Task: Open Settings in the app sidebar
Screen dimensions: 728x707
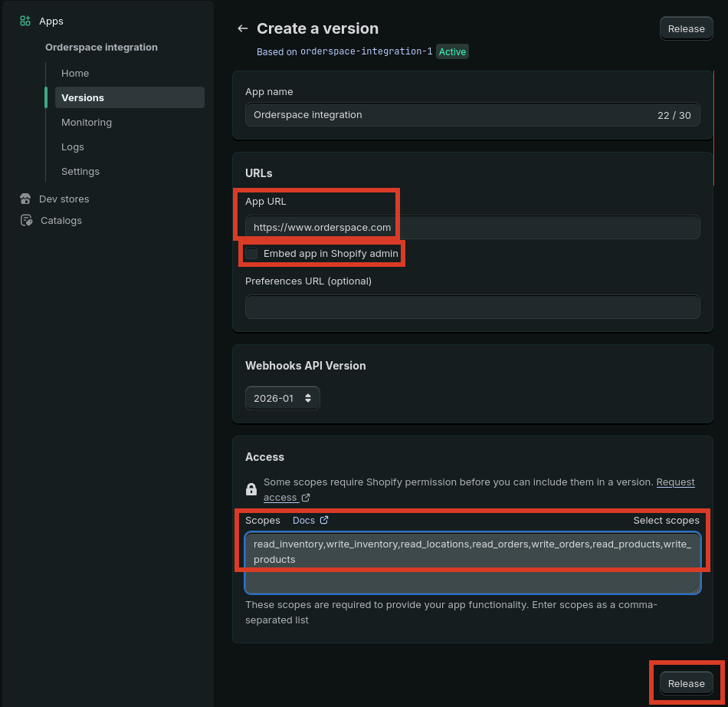Action: [80, 172]
